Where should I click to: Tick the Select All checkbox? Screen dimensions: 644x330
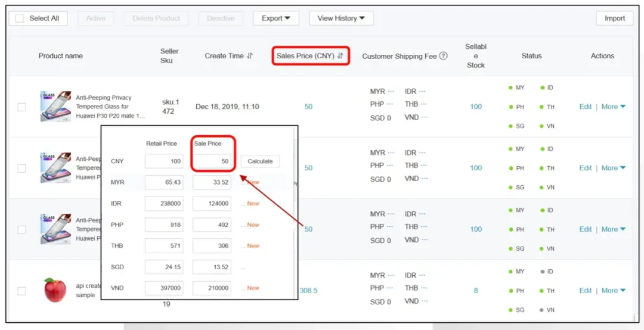pyautogui.click(x=20, y=18)
